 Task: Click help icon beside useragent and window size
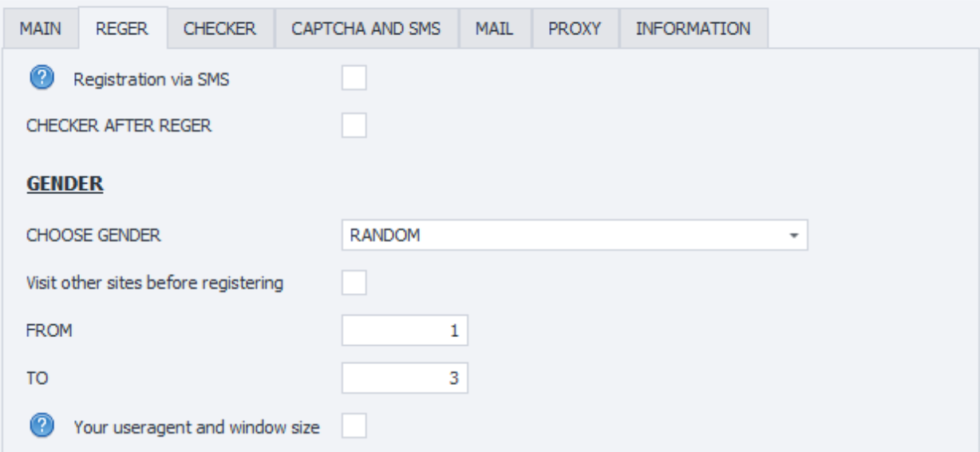(41, 426)
